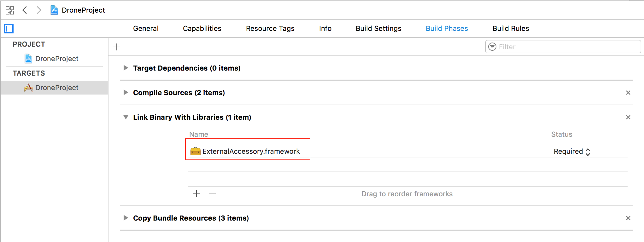The width and height of the screenshot is (644, 242).
Task: Delete the Copy Bundle Resources phase
Action: pyautogui.click(x=628, y=218)
